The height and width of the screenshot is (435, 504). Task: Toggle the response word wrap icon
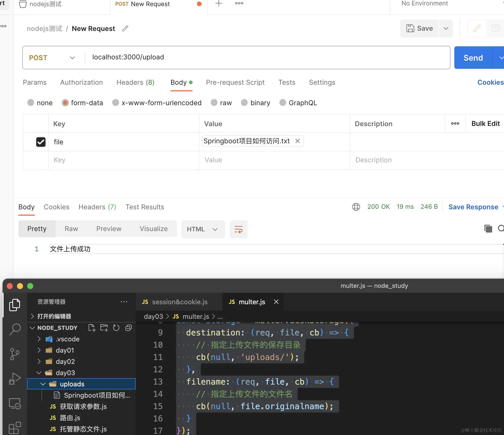pyautogui.click(x=238, y=229)
